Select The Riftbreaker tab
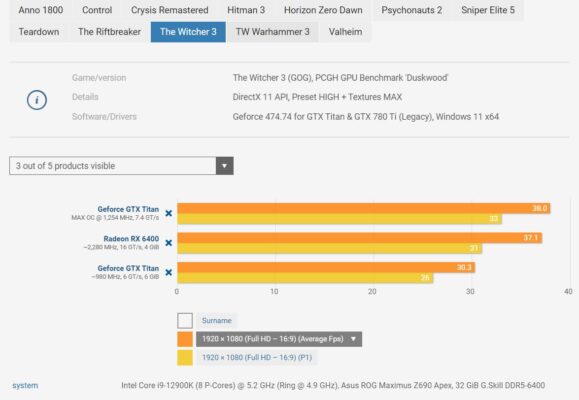Screen dimensions: 579x400 (x=109, y=32)
